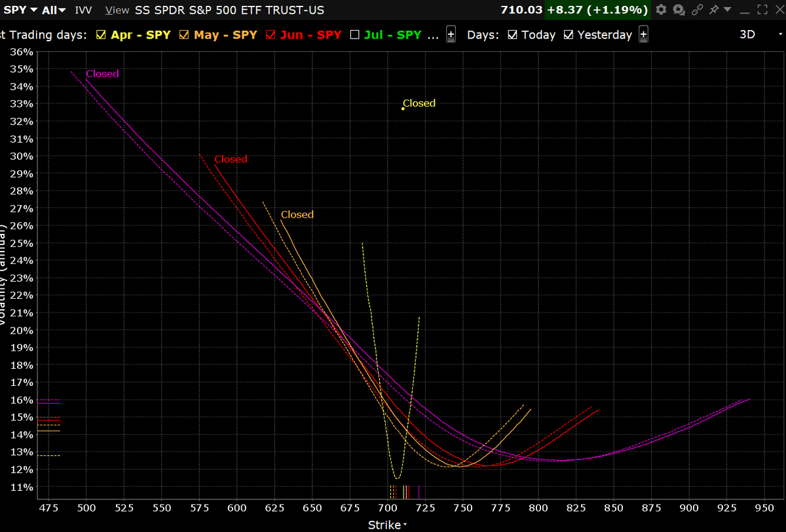
Task: Toggle the Apr - SPY expiry checkbox
Action: [101, 35]
